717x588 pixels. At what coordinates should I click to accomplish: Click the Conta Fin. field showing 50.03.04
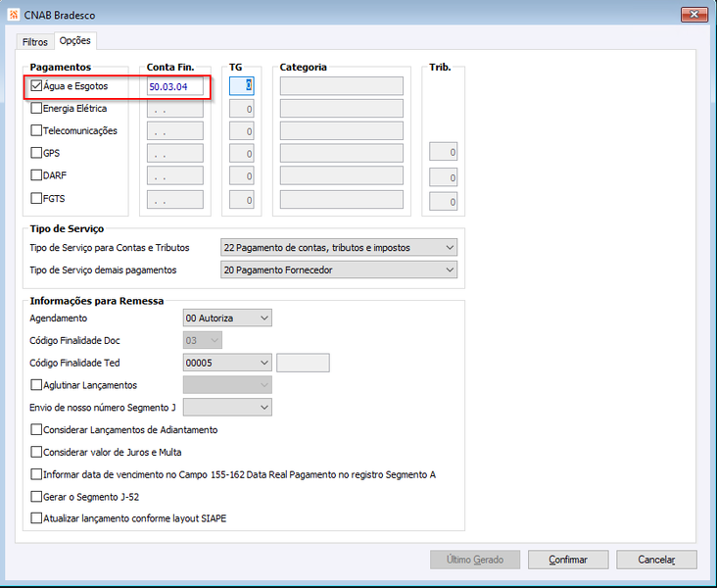pos(175,86)
